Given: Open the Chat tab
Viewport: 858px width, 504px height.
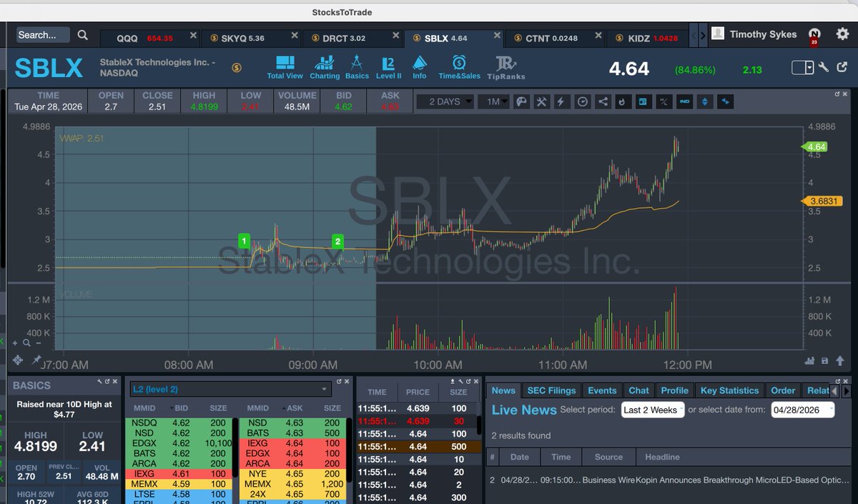Looking at the screenshot, I should tap(638, 390).
